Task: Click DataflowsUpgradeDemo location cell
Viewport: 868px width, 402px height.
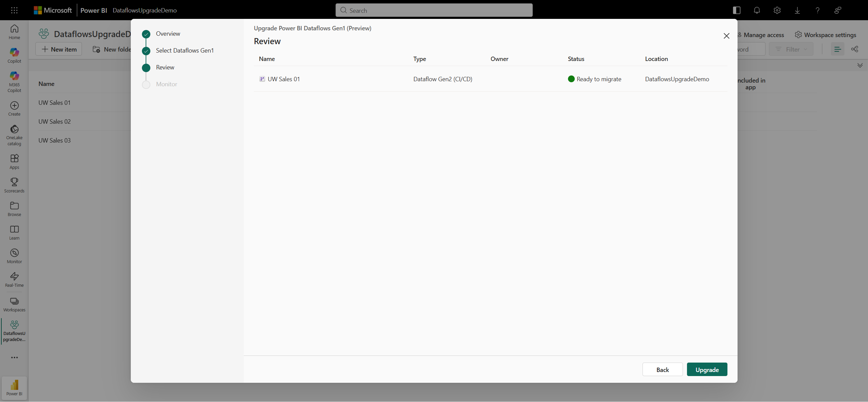Action: click(x=677, y=79)
